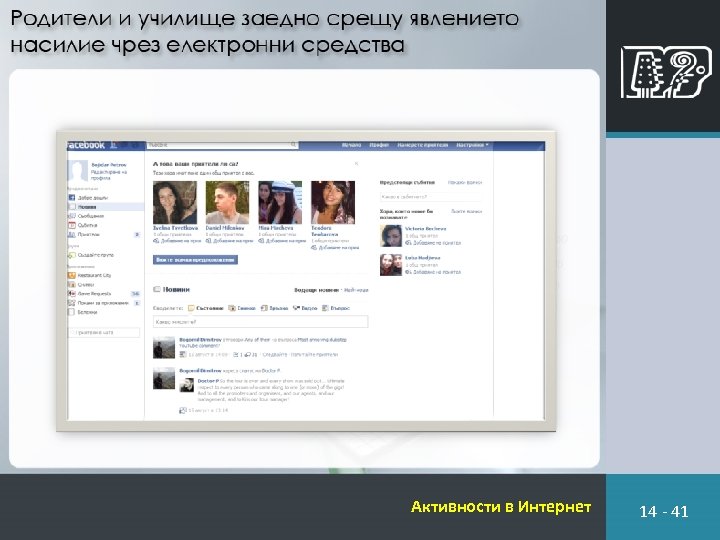This screenshot has width=720, height=540.
Task: Open Покани за приложения icon in sidebar
Action: 72,303
